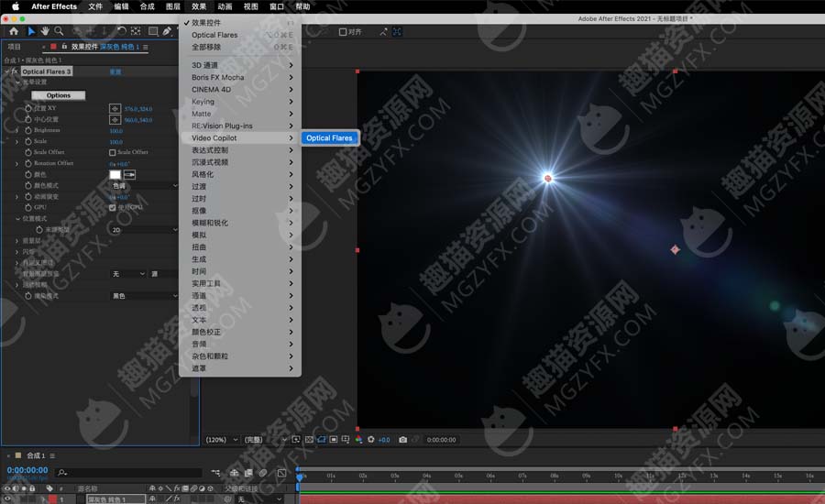This screenshot has width=825, height=504.
Task: Open the (120%) magnification dropdown
Action: [x=222, y=440]
